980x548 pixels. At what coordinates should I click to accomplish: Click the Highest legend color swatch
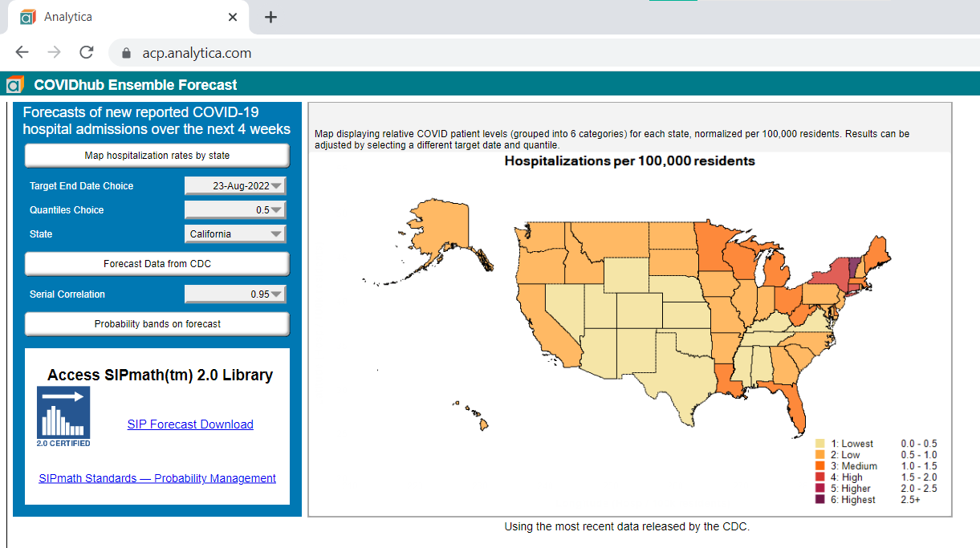point(820,500)
